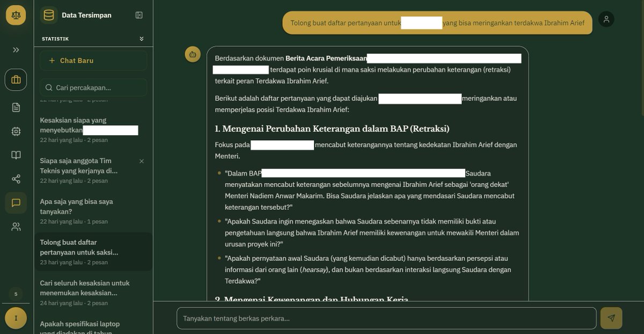Click heading 'Mengenai Perubahan Keterangan dalam BAP'
Viewport: 644px width, 334px height.
pyautogui.click(x=332, y=129)
